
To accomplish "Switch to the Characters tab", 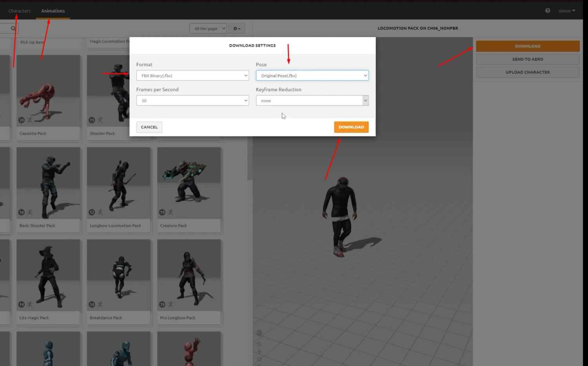I will click(20, 11).
